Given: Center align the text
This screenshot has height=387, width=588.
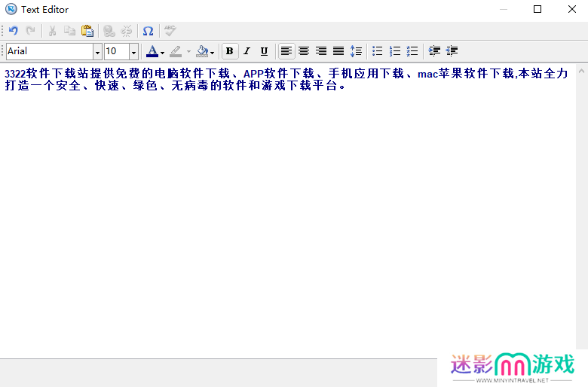Looking at the screenshot, I should (304, 51).
